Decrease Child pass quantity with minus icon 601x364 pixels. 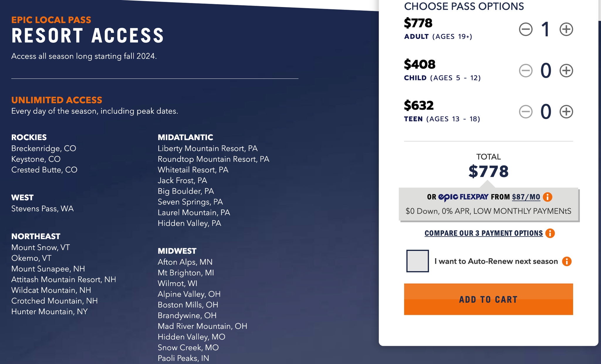(526, 70)
